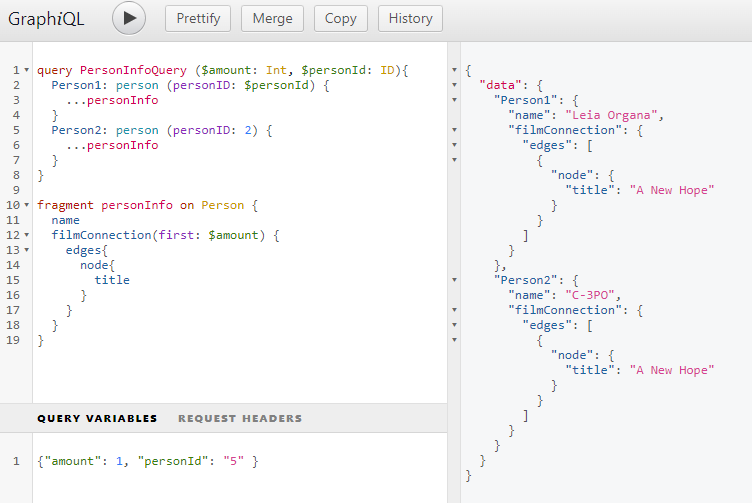Fold Person2's "filmConnection" in the response
The image size is (752, 503).
[x=455, y=310]
